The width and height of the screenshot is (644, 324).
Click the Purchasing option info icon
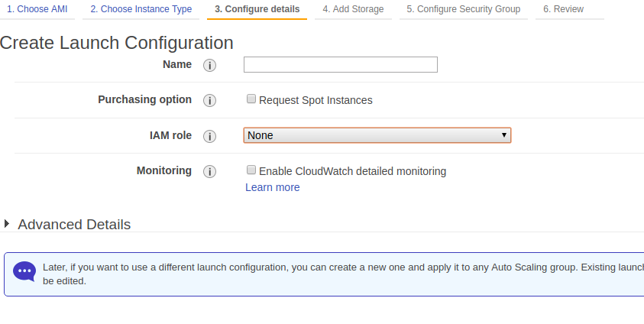(209, 100)
